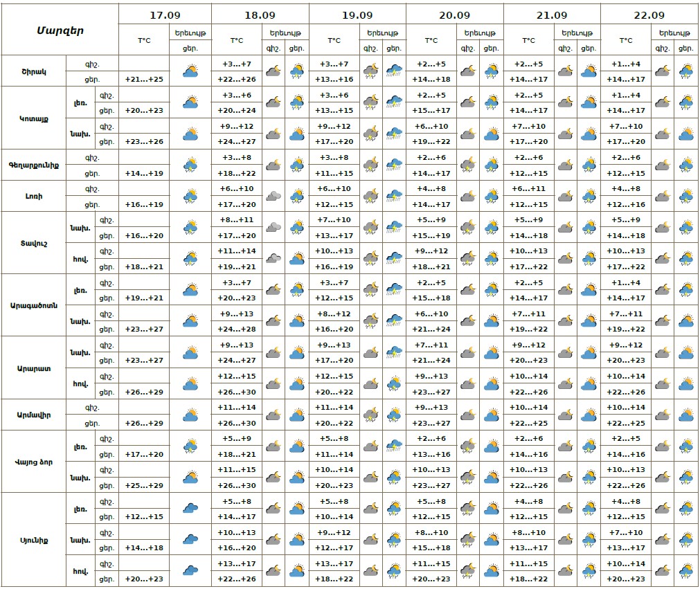Screen dimensions: 700x589
Task: Click Gegharkunik's daytime weather icon for 22.09
Action: 685,165
